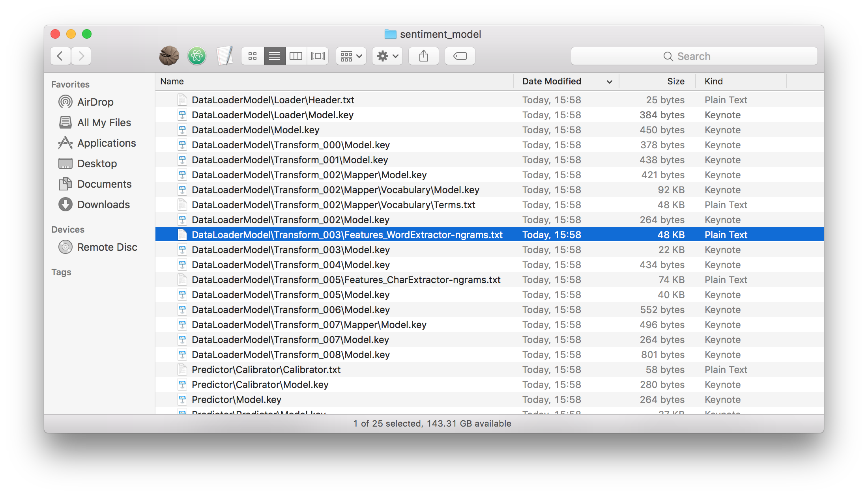Open the Date Modified sort chevron
This screenshot has width=868, height=496.
pos(609,82)
